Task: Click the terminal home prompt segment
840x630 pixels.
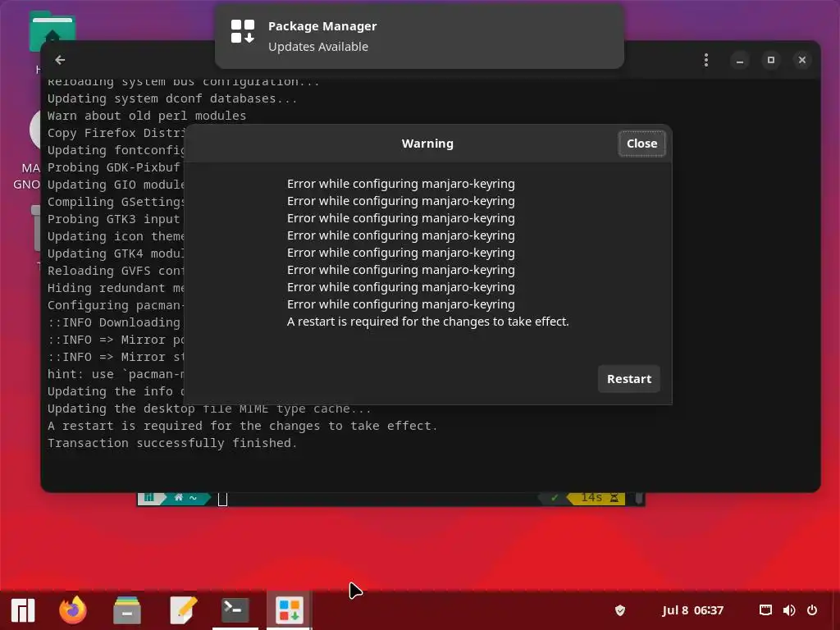Action: [185, 498]
